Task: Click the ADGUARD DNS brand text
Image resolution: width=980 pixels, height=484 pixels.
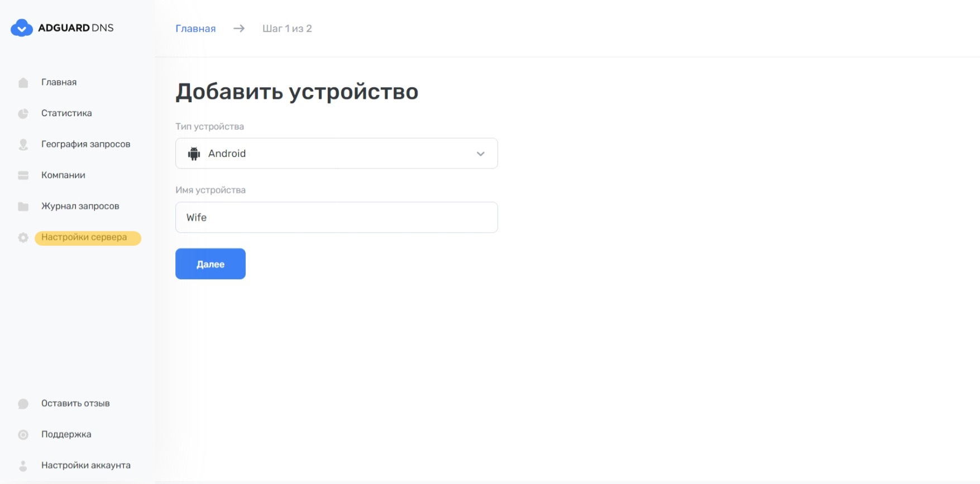Action: (75, 28)
